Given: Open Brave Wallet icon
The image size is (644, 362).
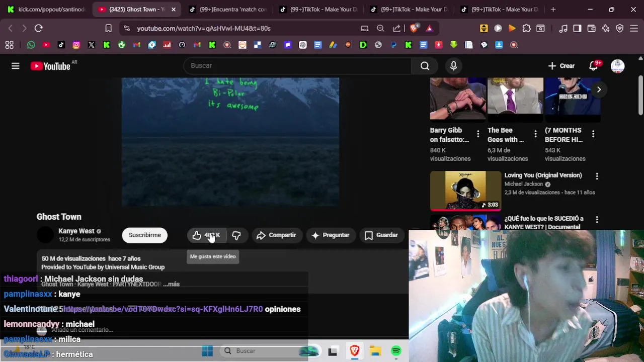Looking at the screenshot, I should click(x=592, y=29).
